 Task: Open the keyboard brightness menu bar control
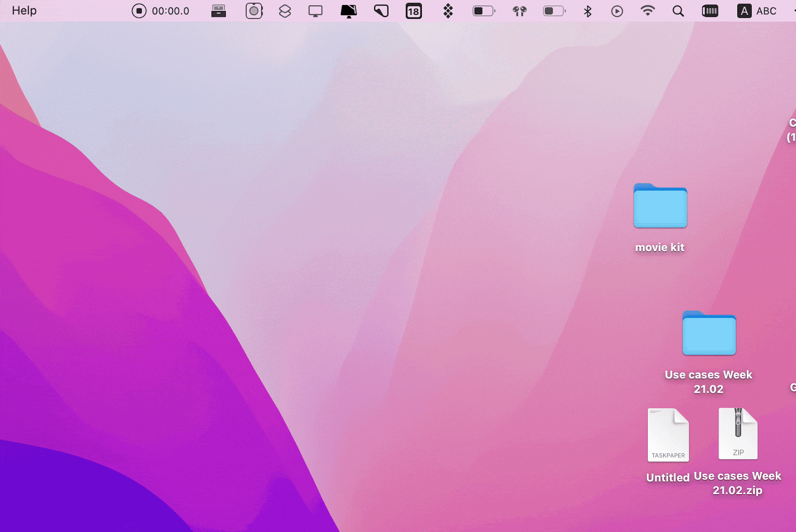click(x=710, y=10)
